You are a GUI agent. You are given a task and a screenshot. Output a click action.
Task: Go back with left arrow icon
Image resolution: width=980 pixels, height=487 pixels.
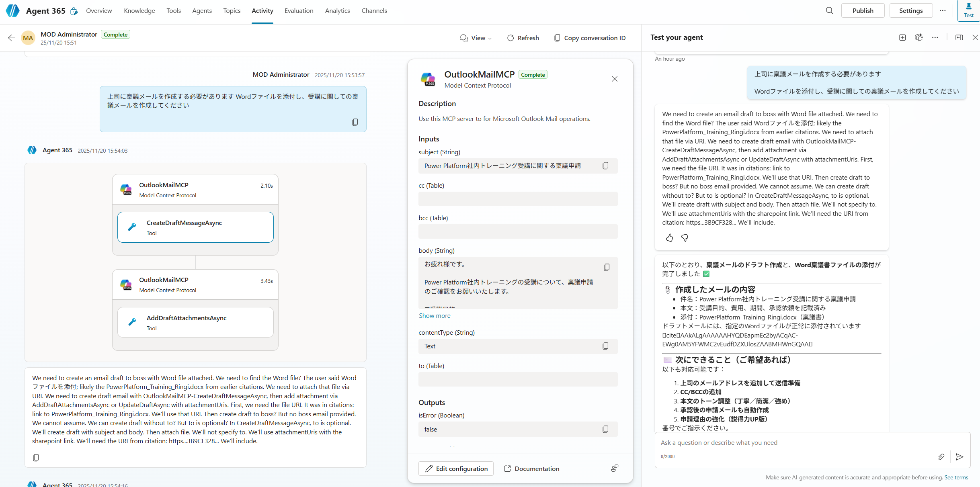click(11, 38)
